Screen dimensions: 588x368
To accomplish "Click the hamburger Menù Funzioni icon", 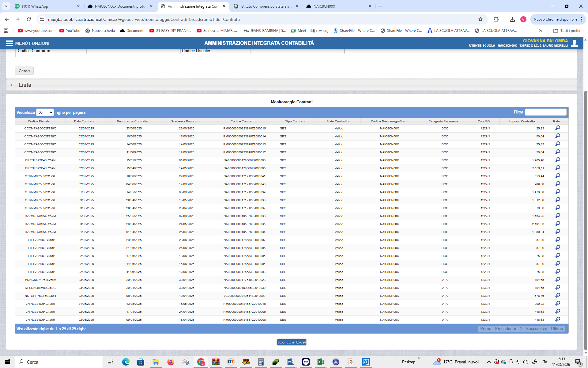I will [9, 43].
